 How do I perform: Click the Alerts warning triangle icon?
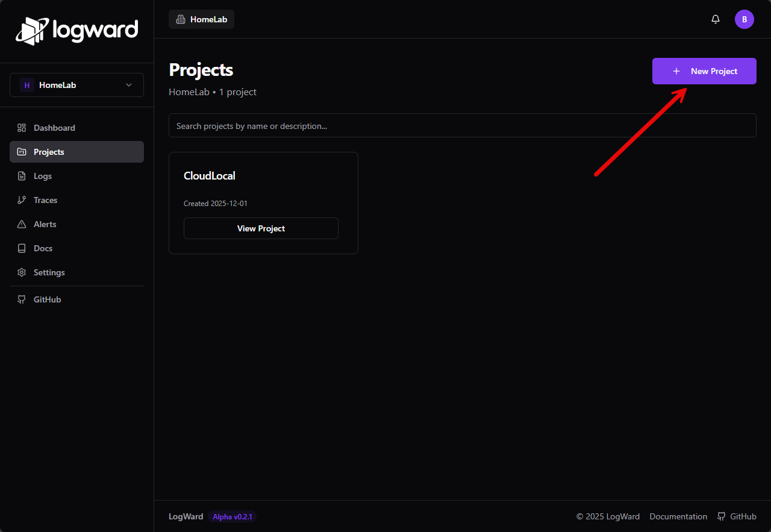[x=21, y=224]
